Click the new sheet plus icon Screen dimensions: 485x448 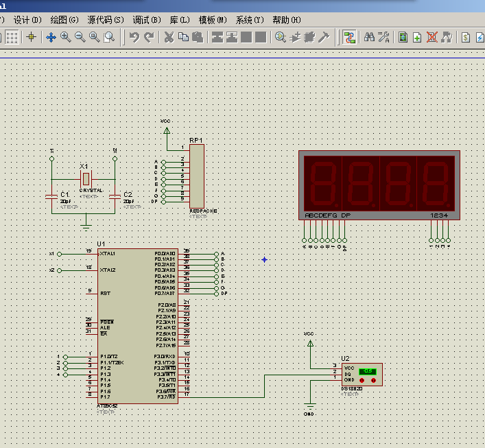pos(417,38)
